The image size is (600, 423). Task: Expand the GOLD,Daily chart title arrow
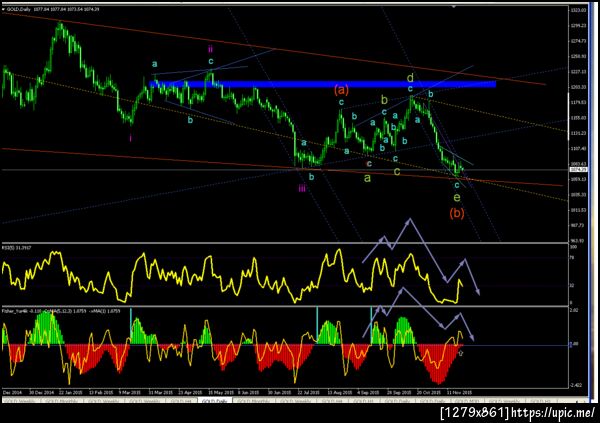[3, 9]
